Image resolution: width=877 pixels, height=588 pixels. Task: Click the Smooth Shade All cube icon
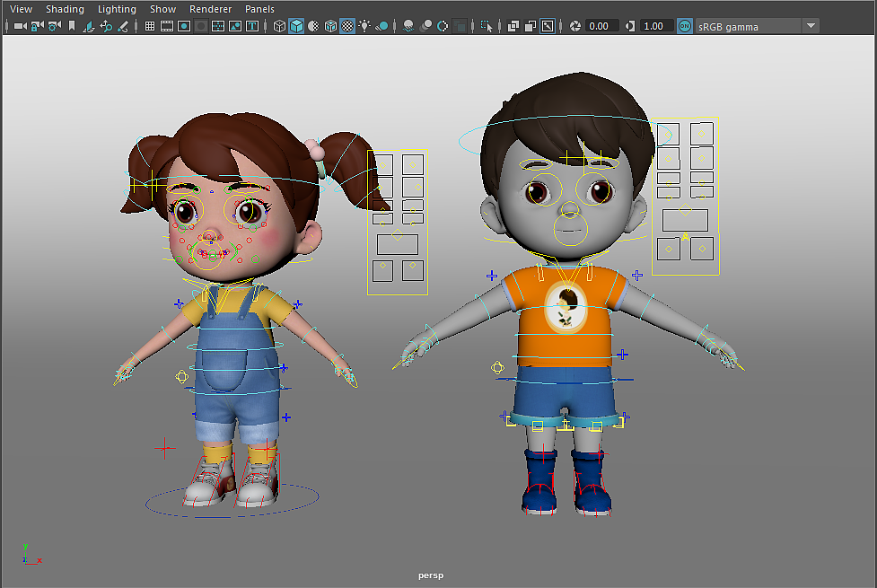(x=296, y=26)
